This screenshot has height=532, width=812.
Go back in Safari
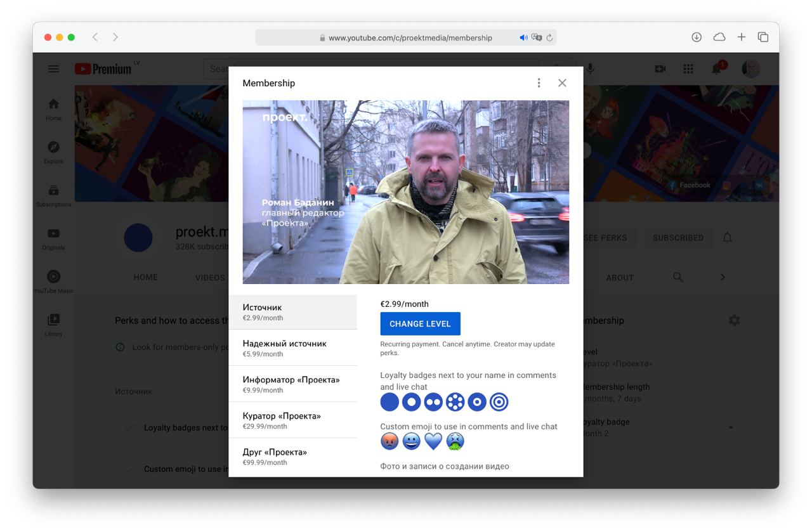click(95, 37)
